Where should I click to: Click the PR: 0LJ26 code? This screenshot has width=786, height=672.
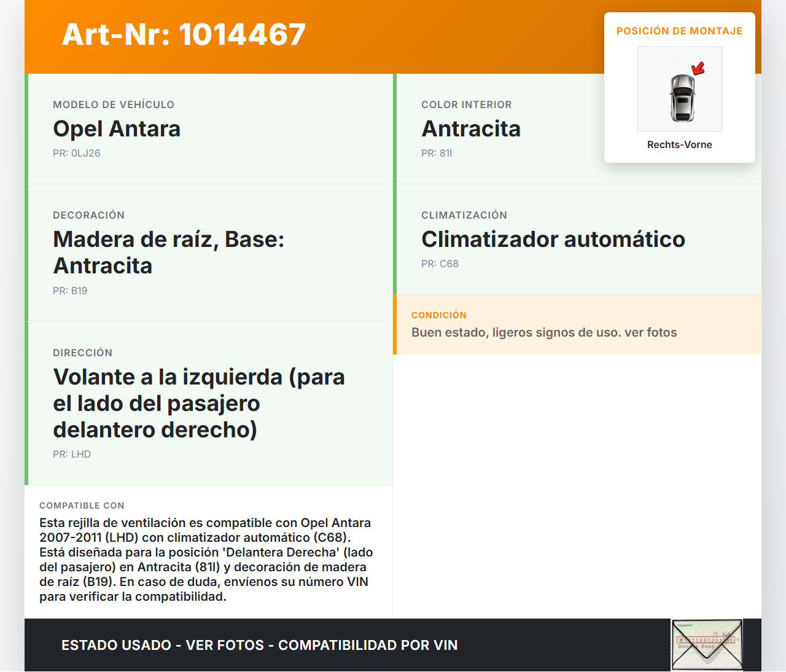[x=77, y=153]
